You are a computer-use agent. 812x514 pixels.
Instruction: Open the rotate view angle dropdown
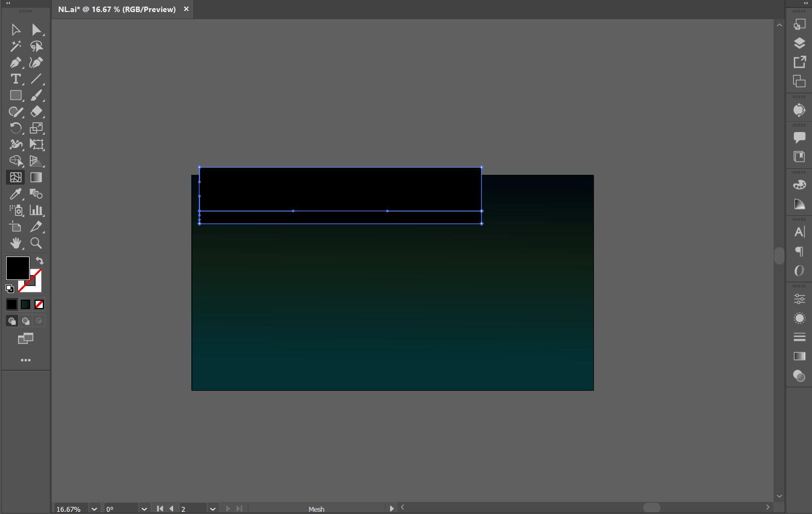144,509
